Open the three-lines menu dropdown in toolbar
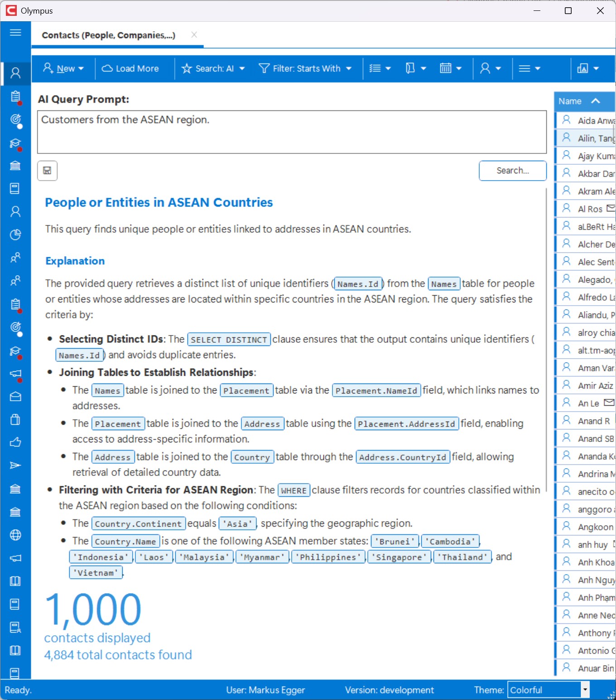The width and height of the screenshot is (616, 700). point(529,68)
